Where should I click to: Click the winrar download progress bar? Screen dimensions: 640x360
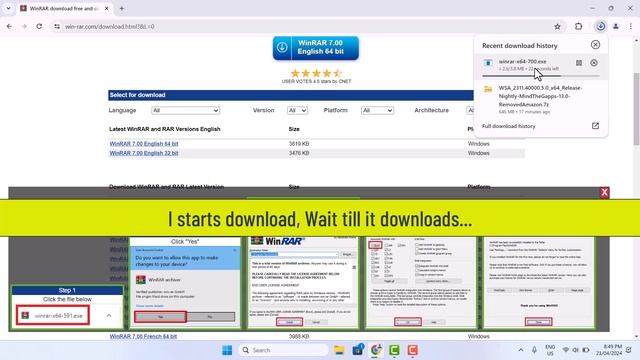[541, 76]
